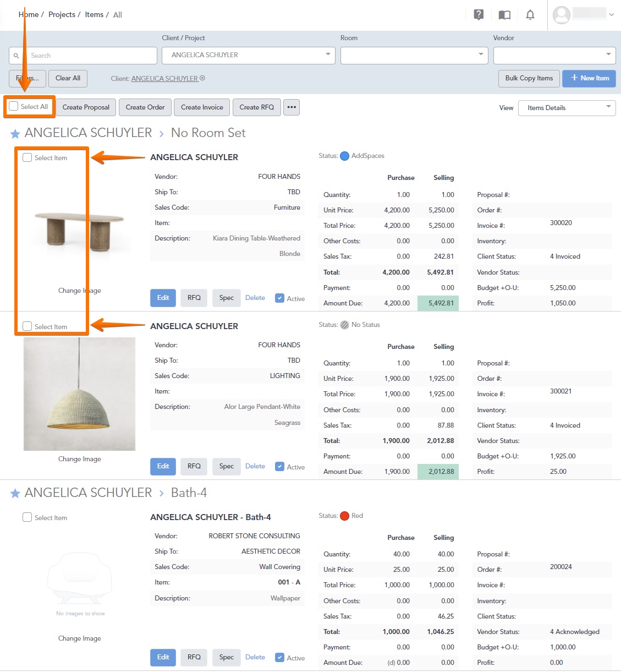
Task: Click the All breadcrumb
Action: tap(118, 15)
